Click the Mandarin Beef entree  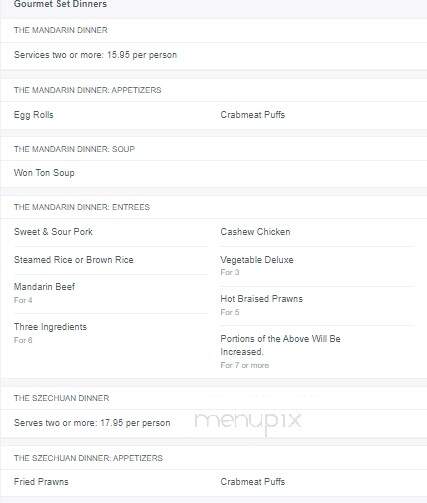(44, 287)
